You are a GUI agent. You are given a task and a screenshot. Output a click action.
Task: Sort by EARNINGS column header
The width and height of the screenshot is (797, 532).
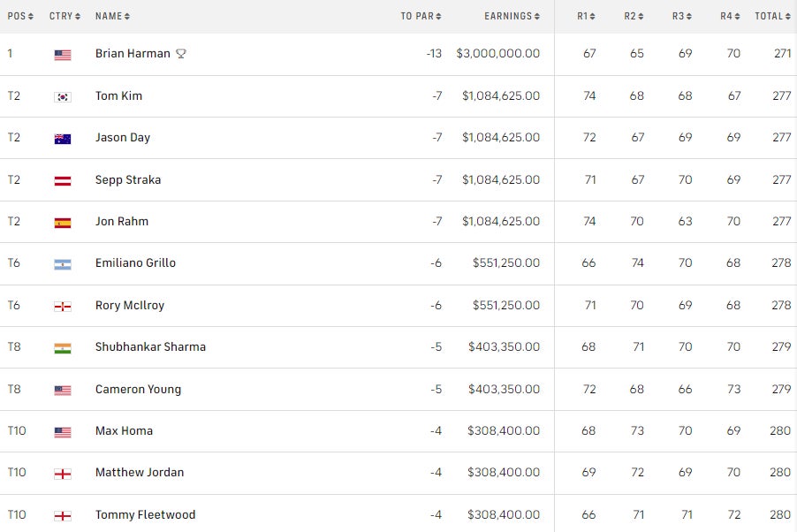pyautogui.click(x=512, y=16)
